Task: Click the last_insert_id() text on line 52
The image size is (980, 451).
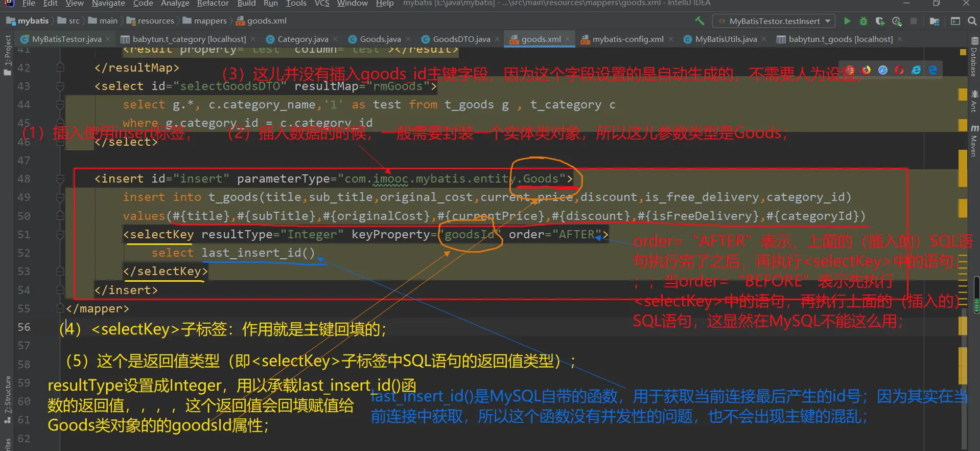Action: point(258,253)
